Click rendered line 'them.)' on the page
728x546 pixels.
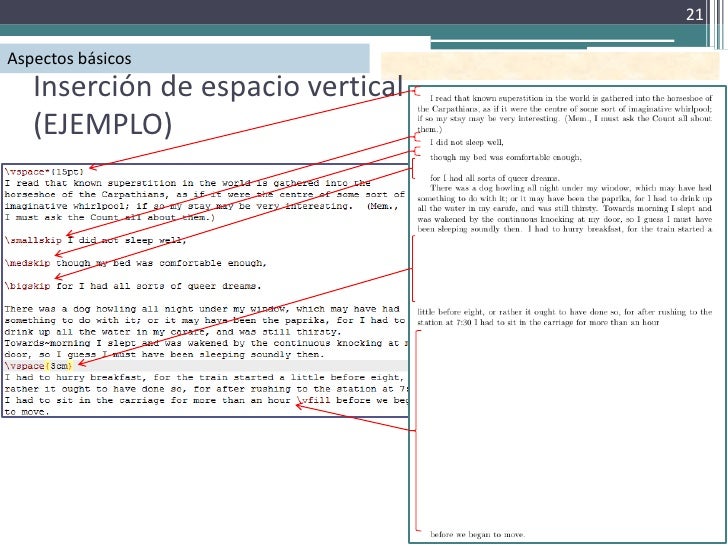tap(430, 129)
